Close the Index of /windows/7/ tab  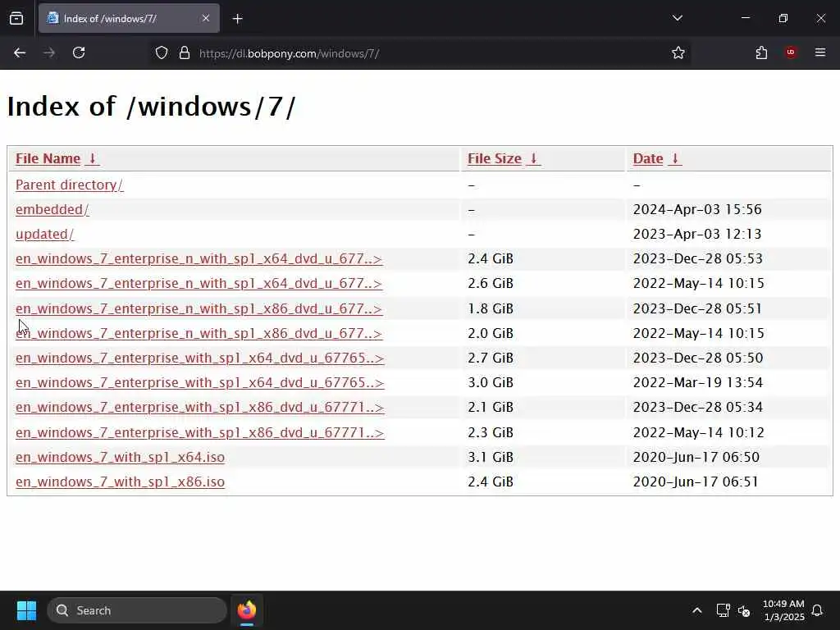coord(206,18)
